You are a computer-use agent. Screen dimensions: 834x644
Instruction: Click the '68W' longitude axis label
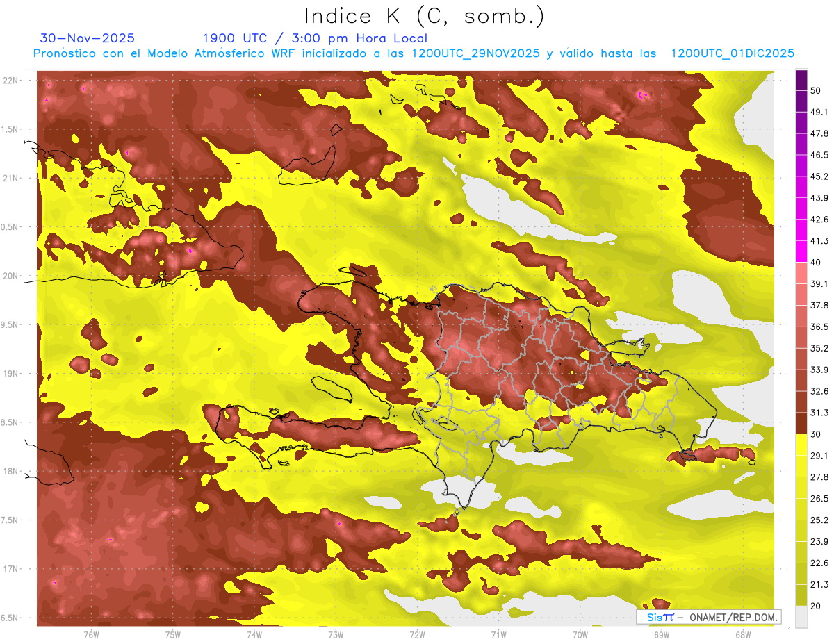tap(743, 635)
